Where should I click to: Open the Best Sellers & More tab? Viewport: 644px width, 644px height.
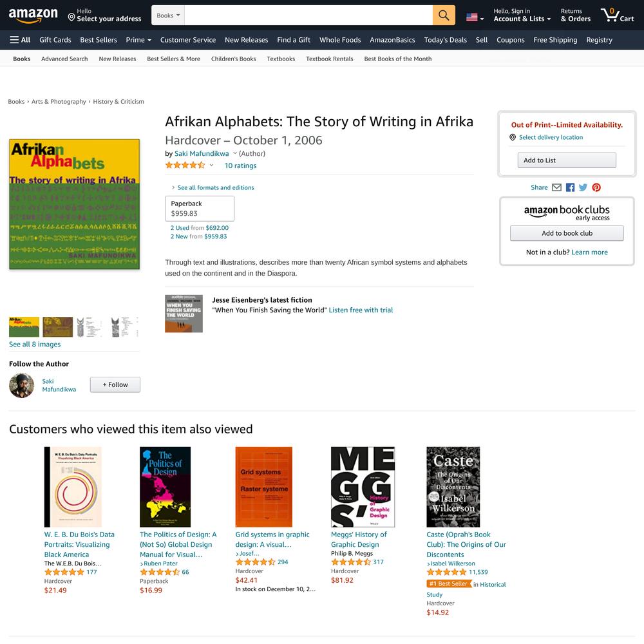174,59
